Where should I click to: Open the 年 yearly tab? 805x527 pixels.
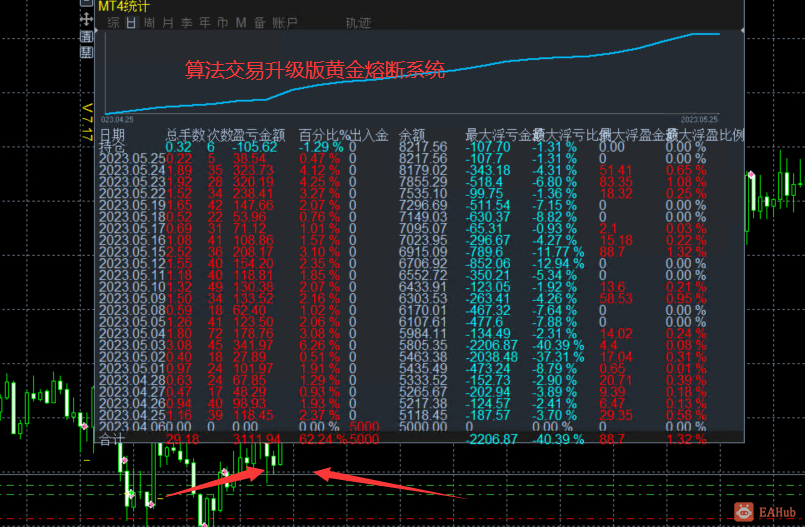pyautogui.click(x=205, y=23)
